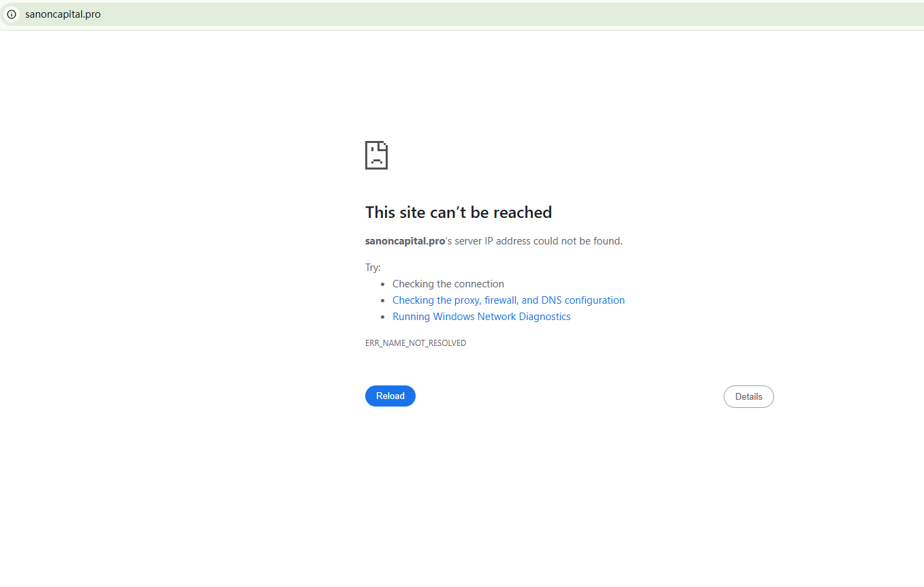Run Windows Network Diagnostics link
924x587 pixels.
[x=482, y=317]
